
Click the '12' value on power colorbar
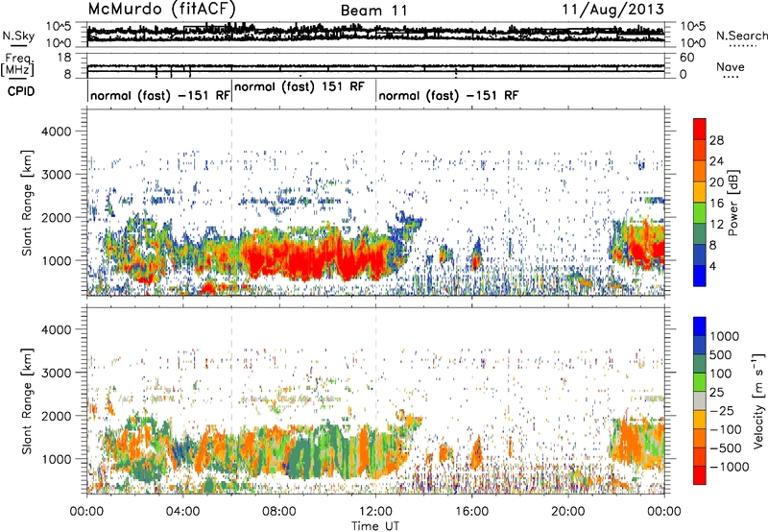(716, 225)
